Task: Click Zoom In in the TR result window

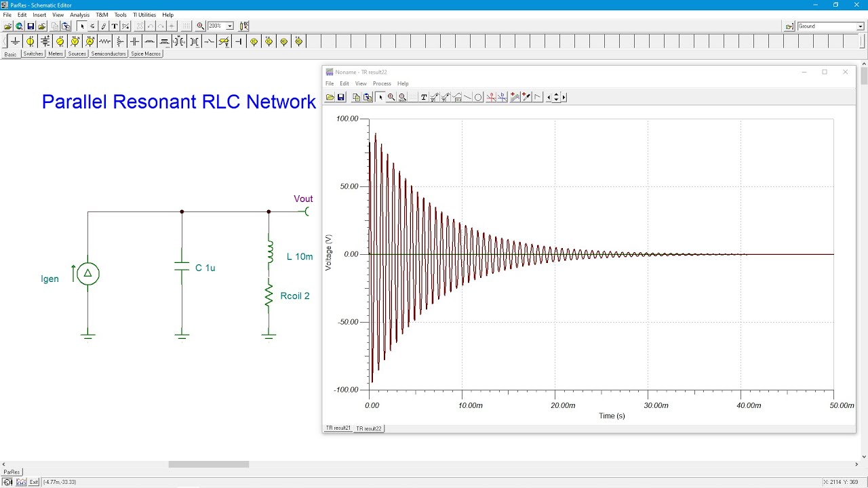Action: pyautogui.click(x=391, y=97)
